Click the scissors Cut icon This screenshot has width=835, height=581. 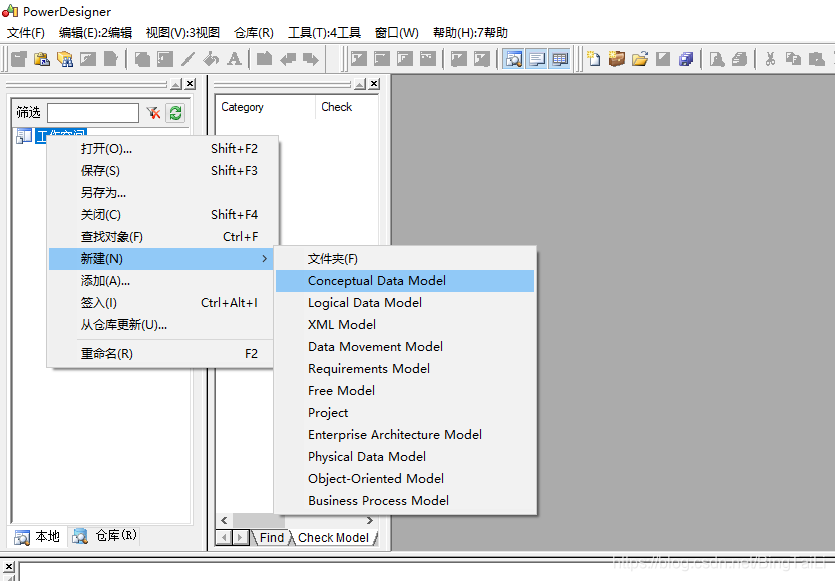coord(770,59)
